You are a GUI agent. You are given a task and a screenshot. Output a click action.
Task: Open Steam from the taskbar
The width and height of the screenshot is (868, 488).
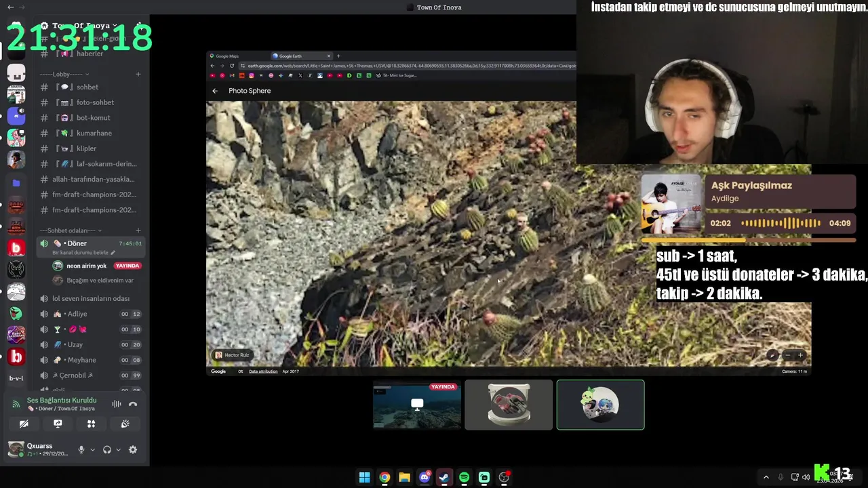pyautogui.click(x=444, y=477)
